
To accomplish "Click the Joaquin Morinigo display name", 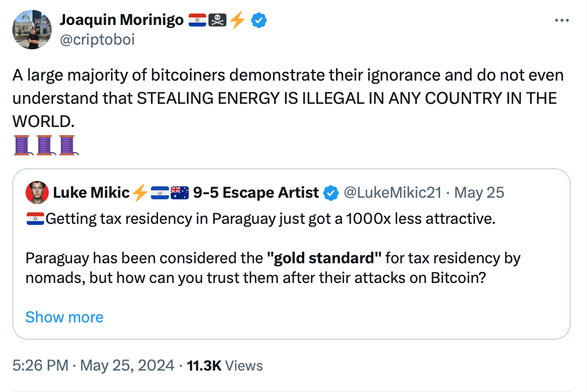I will [x=122, y=20].
